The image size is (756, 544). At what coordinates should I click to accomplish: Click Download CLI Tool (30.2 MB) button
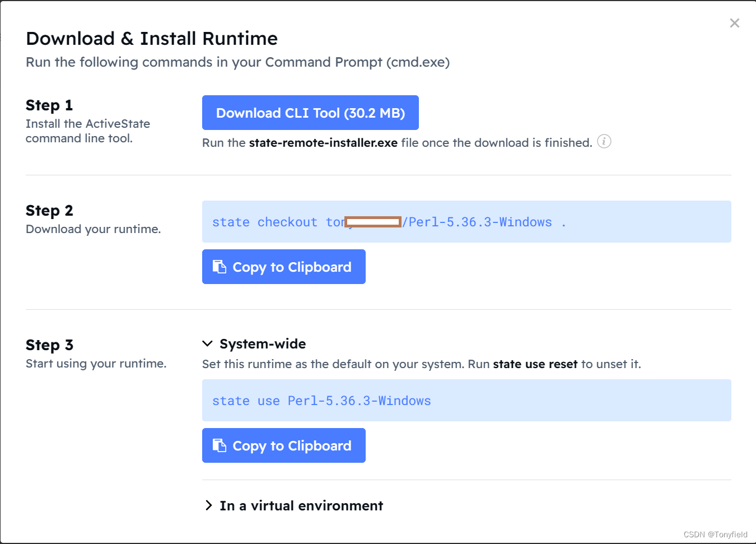click(310, 113)
